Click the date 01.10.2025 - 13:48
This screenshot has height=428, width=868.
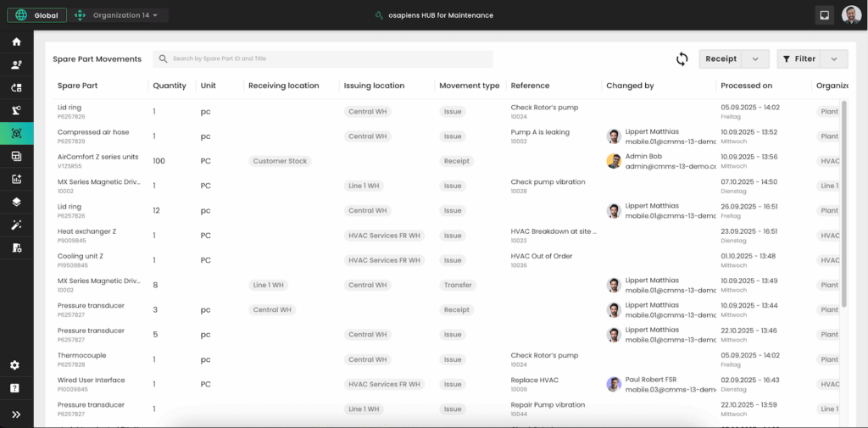[748, 256]
